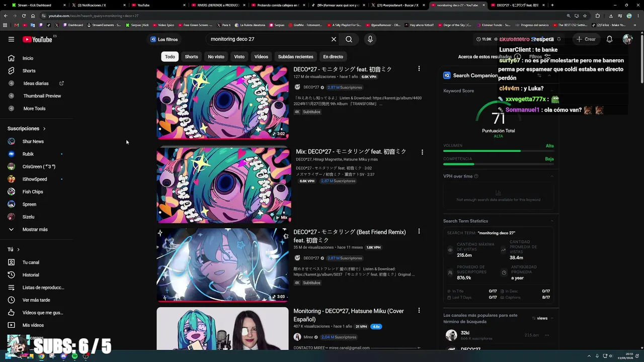Screen dimensions: 644x362
Task: Open YouTube notifications bell
Action: [609, 39]
